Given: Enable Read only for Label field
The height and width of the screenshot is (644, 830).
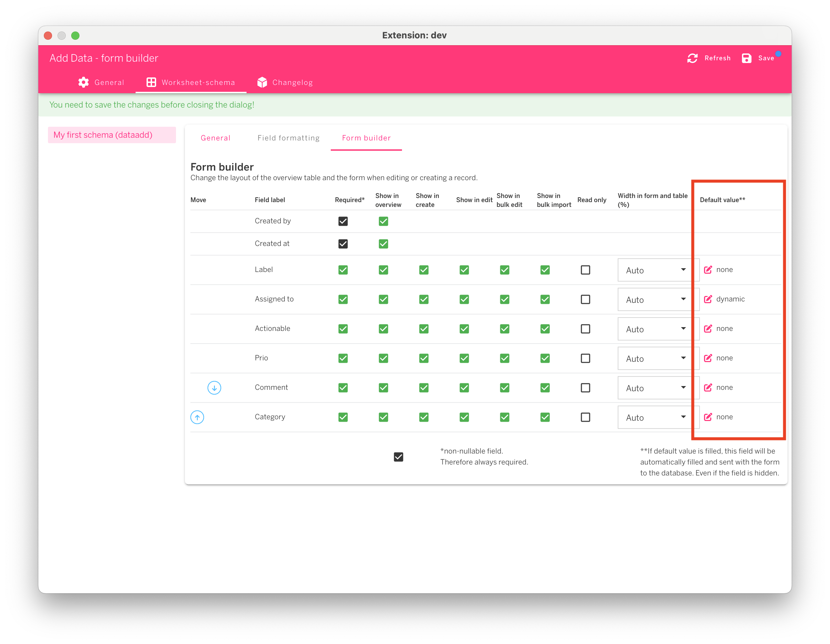Looking at the screenshot, I should pos(585,270).
